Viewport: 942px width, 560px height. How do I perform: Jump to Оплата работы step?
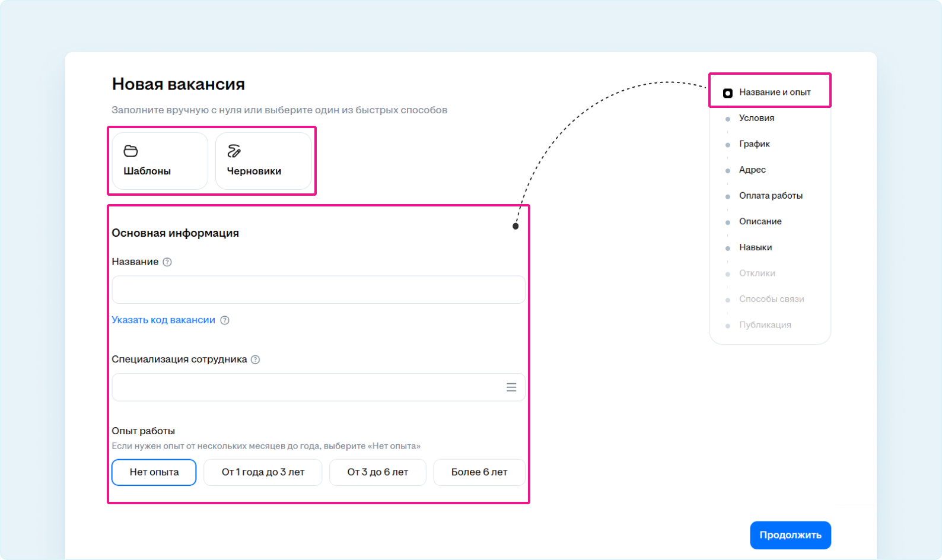pyautogui.click(x=771, y=196)
